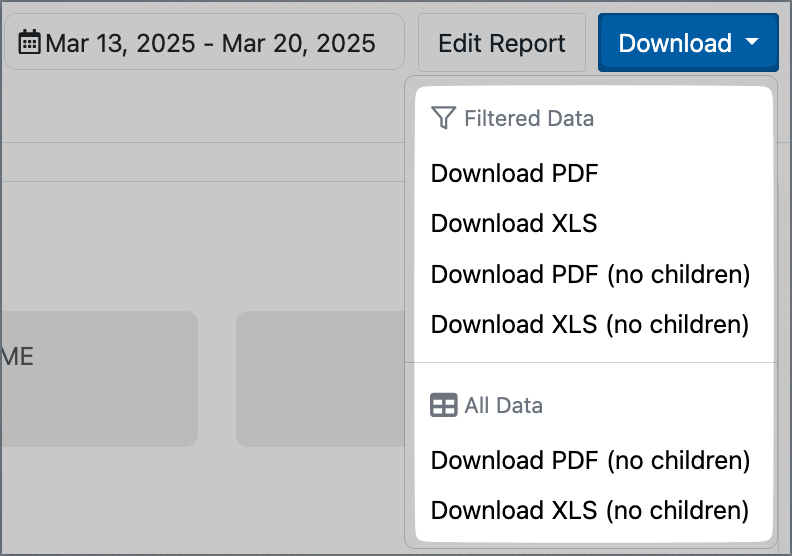Collapse the menu via the Download caret arrow
The width and height of the screenshot is (792, 556).
[752, 42]
